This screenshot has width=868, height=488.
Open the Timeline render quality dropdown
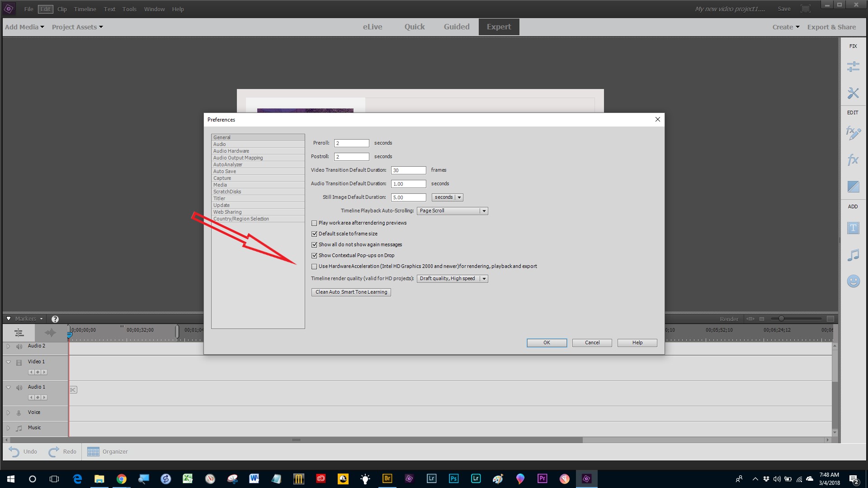click(452, 279)
